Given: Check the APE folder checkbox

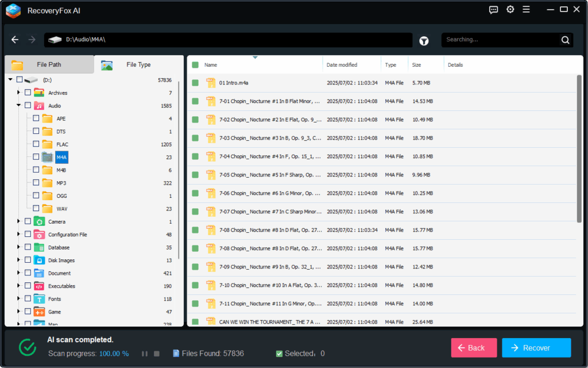Looking at the screenshot, I should (36, 118).
